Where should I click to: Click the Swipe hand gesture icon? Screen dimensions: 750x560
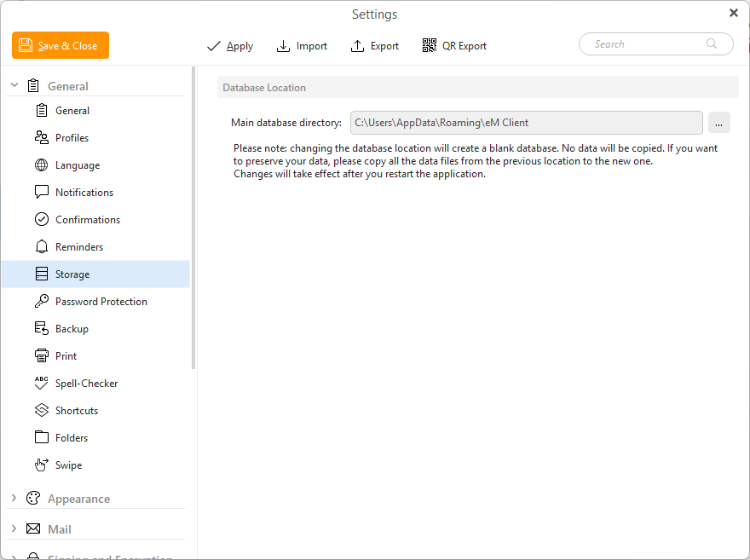(x=42, y=465)
